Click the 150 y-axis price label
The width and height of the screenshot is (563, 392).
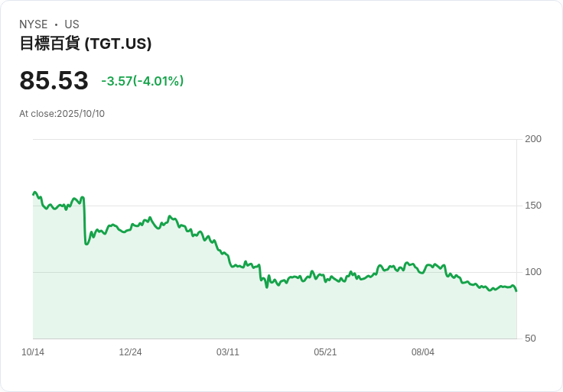533,206
